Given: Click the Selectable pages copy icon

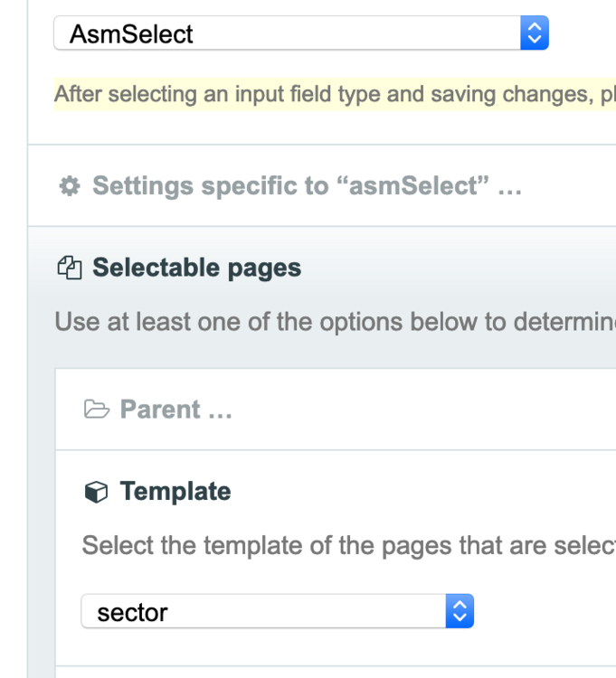Looking at the screenshot, I should [x=69, y=268].
